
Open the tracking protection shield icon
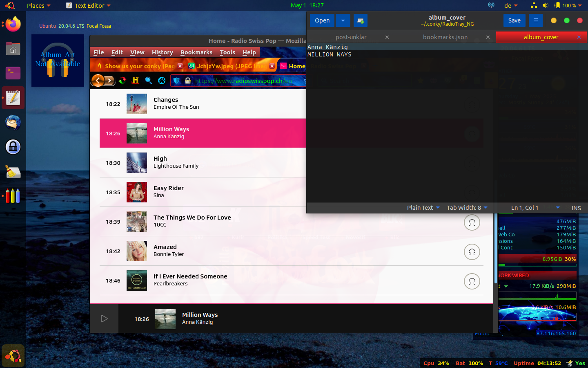176,81
